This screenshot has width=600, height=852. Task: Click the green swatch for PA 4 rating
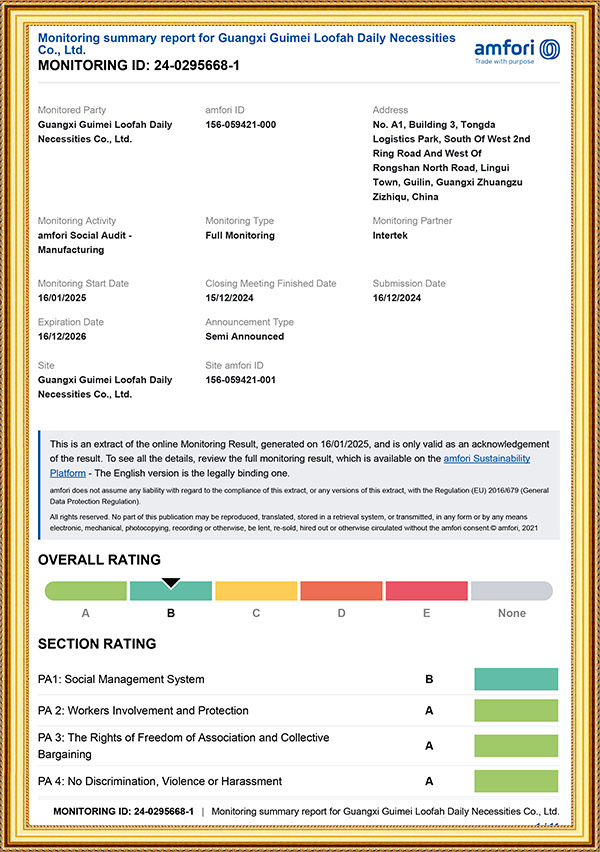coord(516,781)
